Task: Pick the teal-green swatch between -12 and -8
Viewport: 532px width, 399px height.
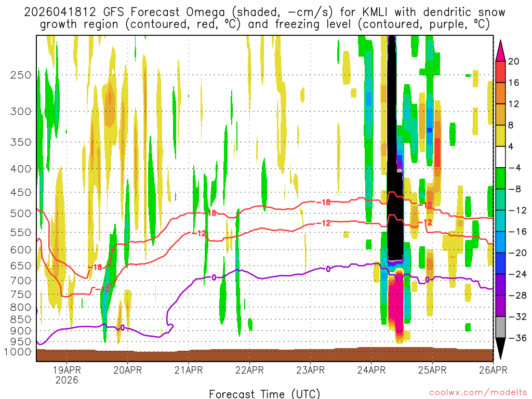Action: [500, 199]
